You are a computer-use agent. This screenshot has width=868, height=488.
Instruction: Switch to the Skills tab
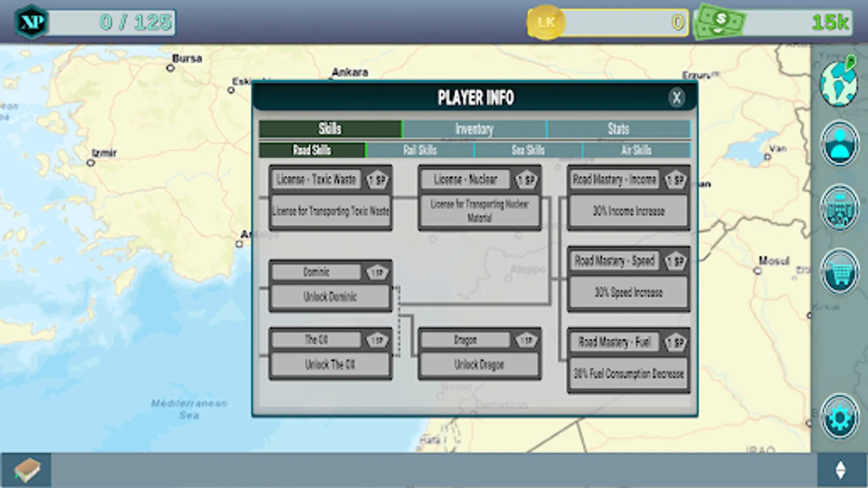click(x=330, y=129)
